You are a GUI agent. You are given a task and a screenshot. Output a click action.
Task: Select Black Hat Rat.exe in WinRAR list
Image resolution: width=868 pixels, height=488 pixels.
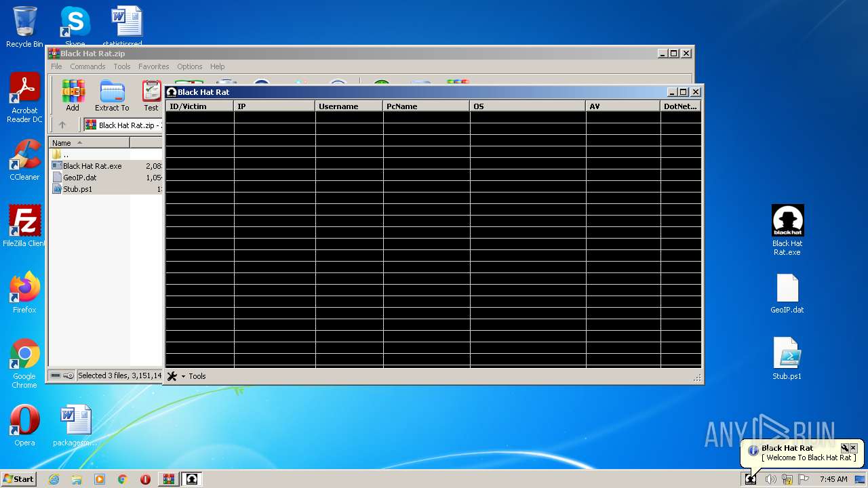tap(106, 166)
